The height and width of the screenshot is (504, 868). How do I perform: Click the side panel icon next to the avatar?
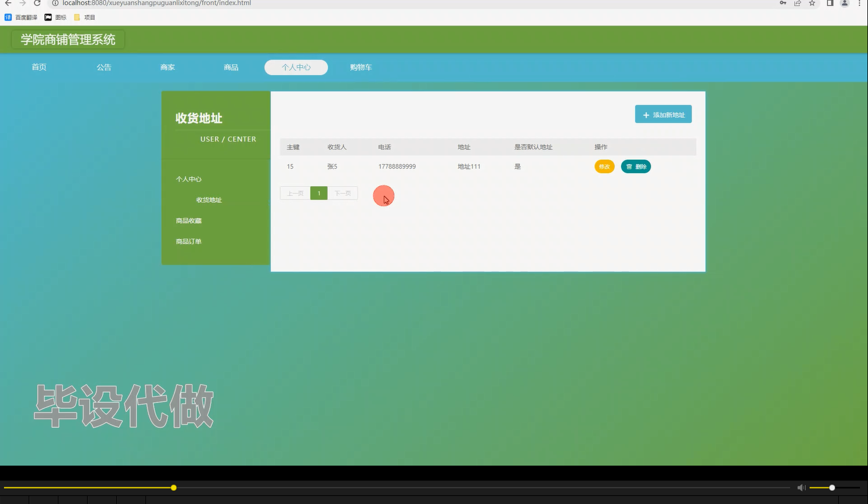coord(829,3)
